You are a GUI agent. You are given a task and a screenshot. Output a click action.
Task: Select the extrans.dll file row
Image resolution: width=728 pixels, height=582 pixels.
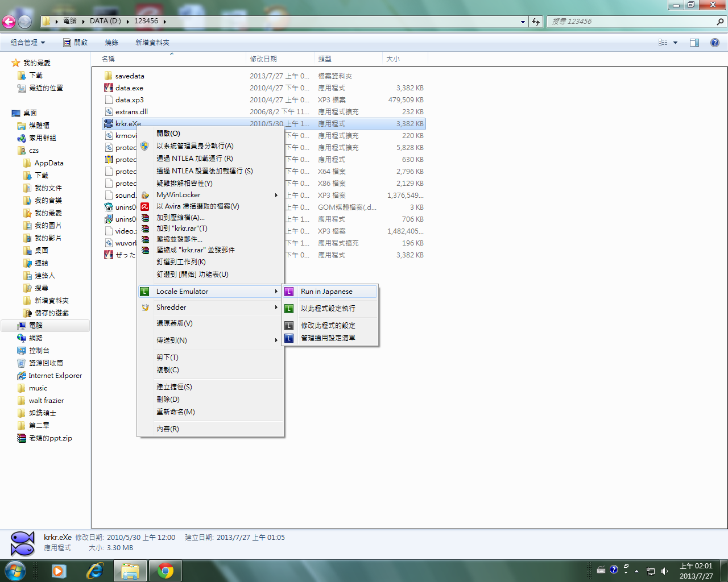(264, 112)
